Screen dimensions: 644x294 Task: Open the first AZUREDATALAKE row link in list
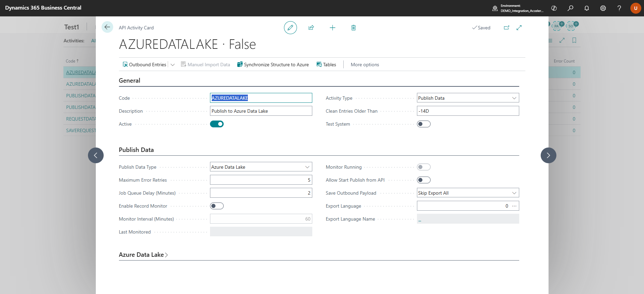81,72
